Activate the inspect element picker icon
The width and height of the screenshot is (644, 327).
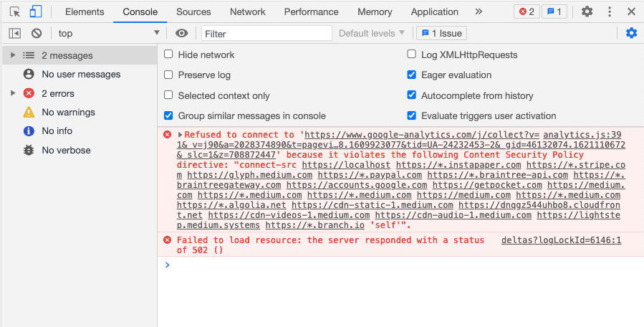[15, 12]
